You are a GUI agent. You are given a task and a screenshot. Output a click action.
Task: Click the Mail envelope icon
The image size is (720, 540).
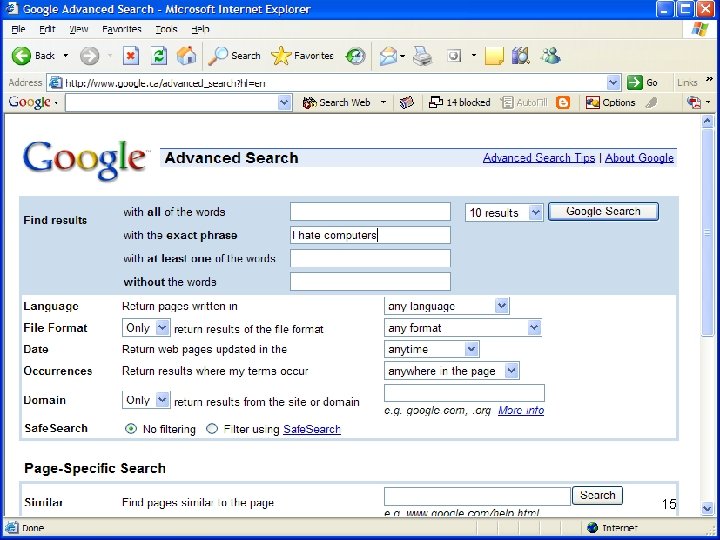point(388,56)
